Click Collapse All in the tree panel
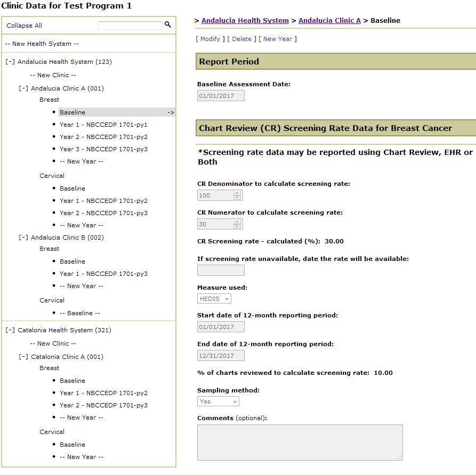 click(25, 26)
